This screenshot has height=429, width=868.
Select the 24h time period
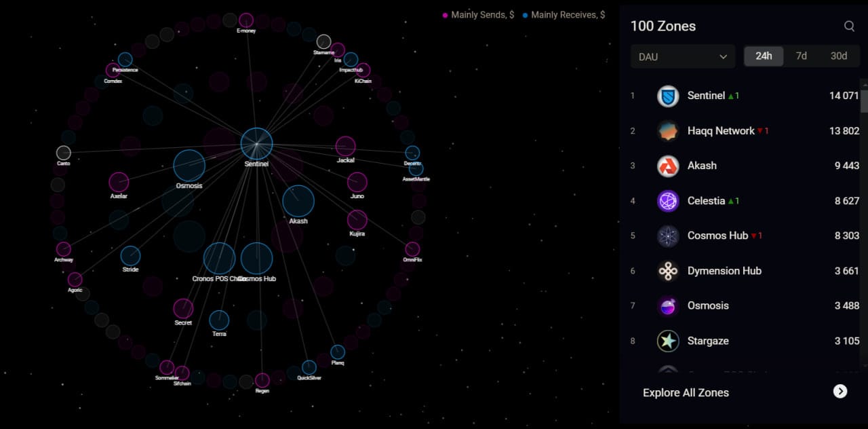(x=764, y=56)
